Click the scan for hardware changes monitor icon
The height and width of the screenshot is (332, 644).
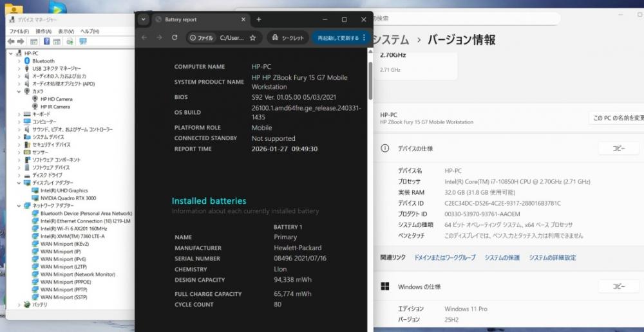(x=83, y=41)
